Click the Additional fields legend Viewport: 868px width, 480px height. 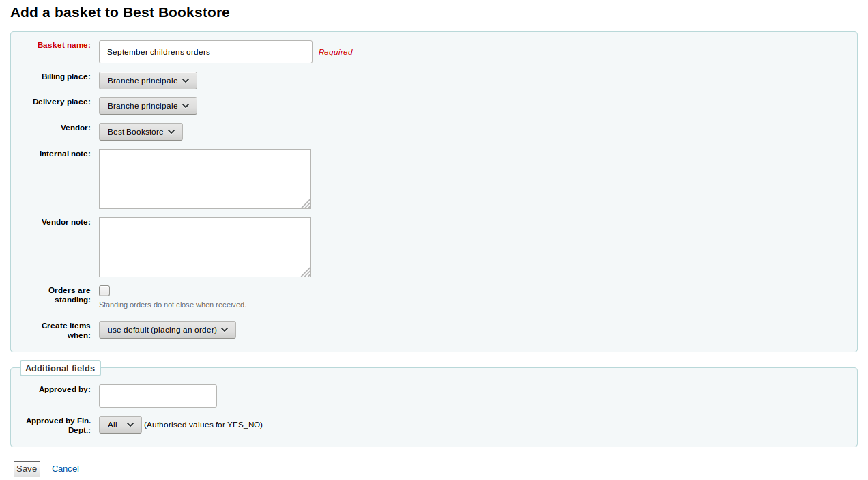click(x=60, y=369)
